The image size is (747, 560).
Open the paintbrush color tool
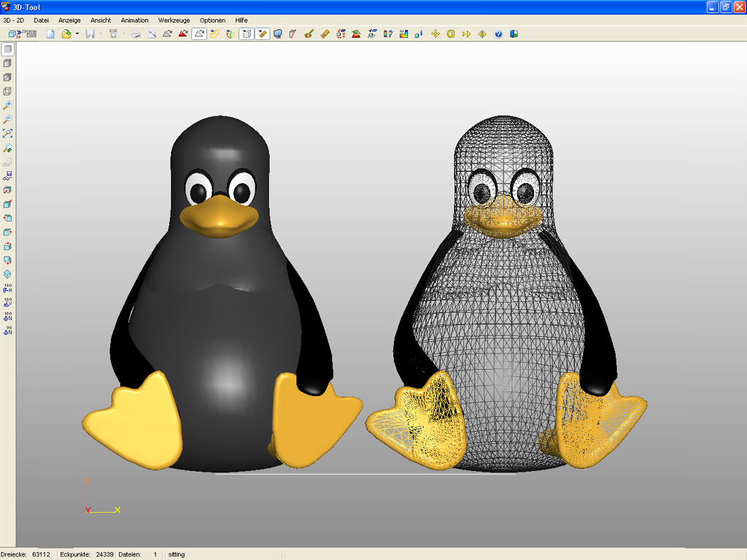point(308,34)
